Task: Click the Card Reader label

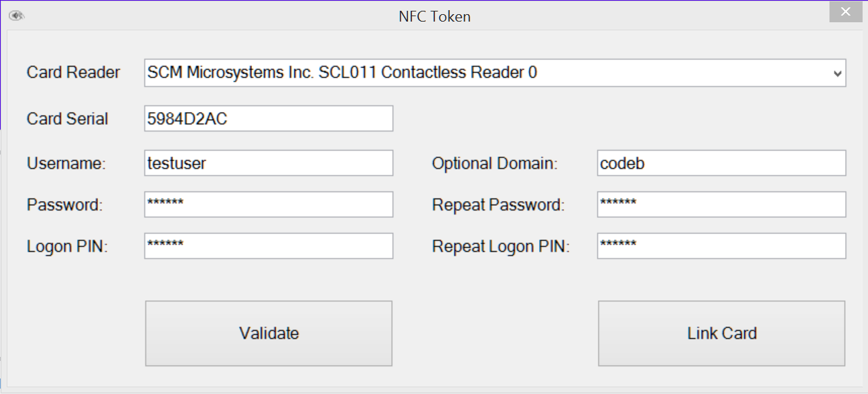Action: [x=73, y=72]
